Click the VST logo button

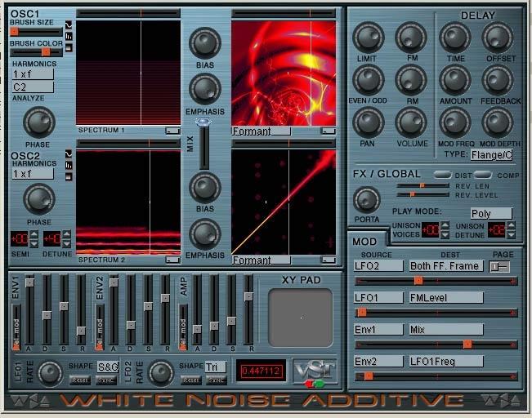click(315, 372)
